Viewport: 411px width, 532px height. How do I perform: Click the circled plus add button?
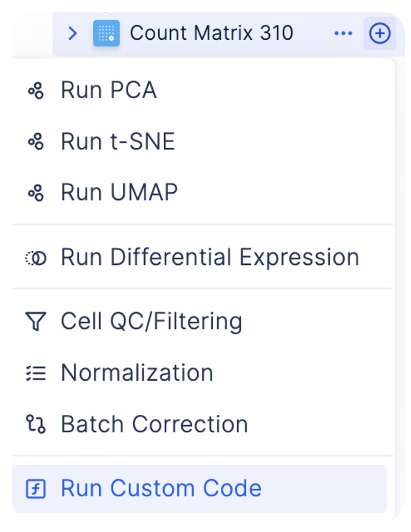pos(380,33)
